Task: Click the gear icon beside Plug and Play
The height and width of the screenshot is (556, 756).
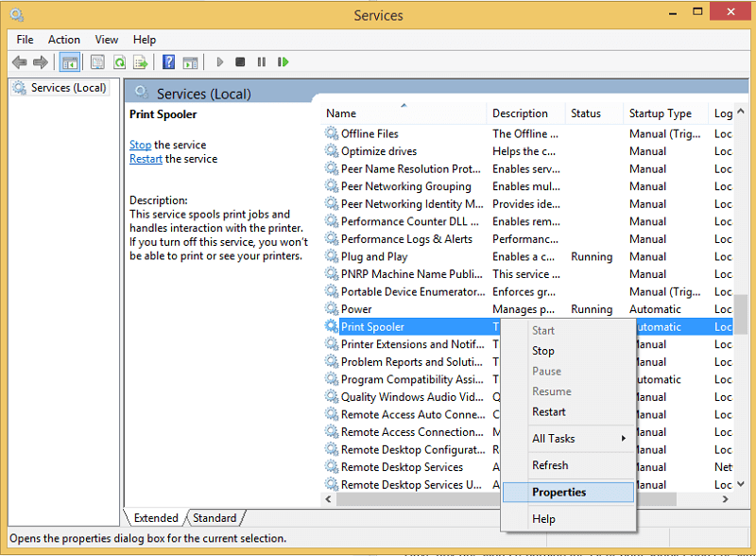Action: pyautogui.click(x=332, y=256)
